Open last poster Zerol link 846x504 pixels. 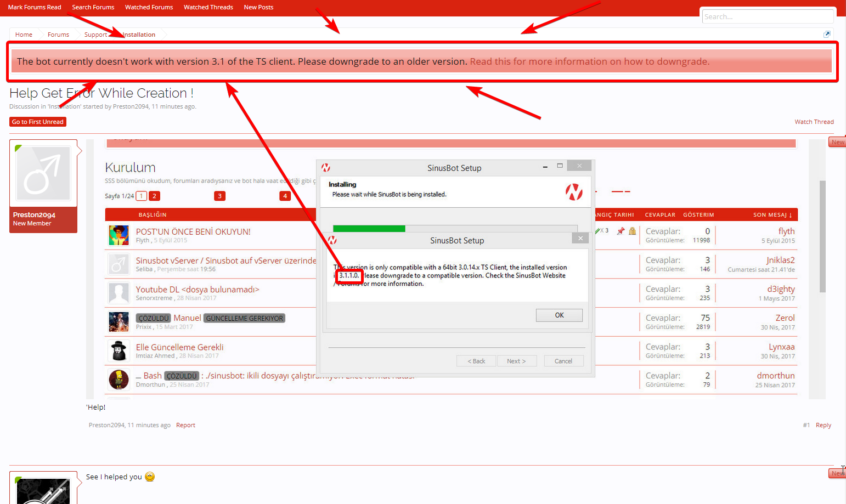[785, 318]
